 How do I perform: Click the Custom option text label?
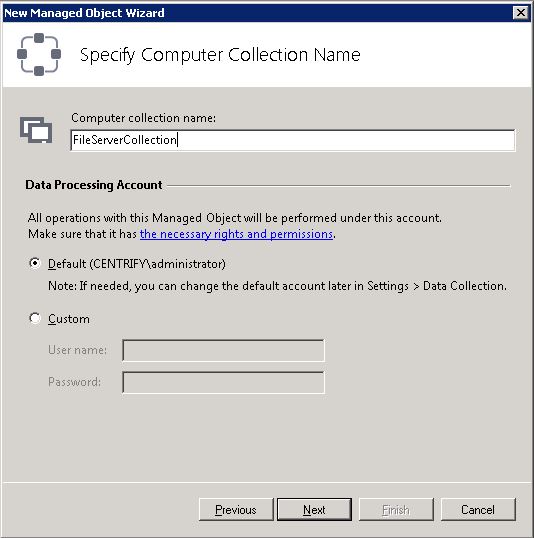69,319
